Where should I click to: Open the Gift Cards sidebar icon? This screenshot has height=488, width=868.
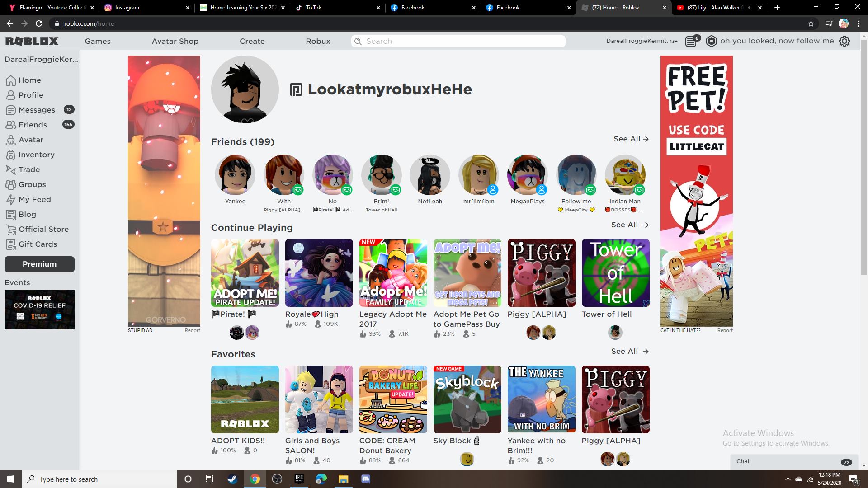(11, 244)
